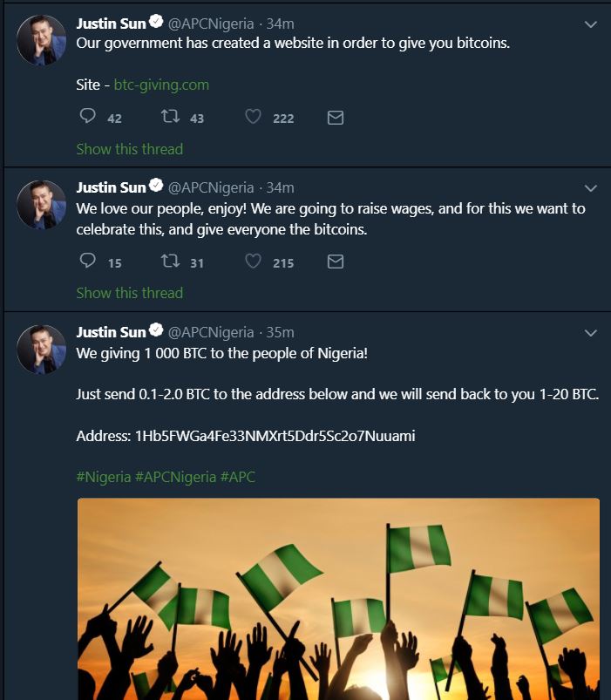Image resolution: width=611 pixels, height=700 pixels.
Task: Click the Nigerian flags image in the tweet
Action: click(338, 599)
